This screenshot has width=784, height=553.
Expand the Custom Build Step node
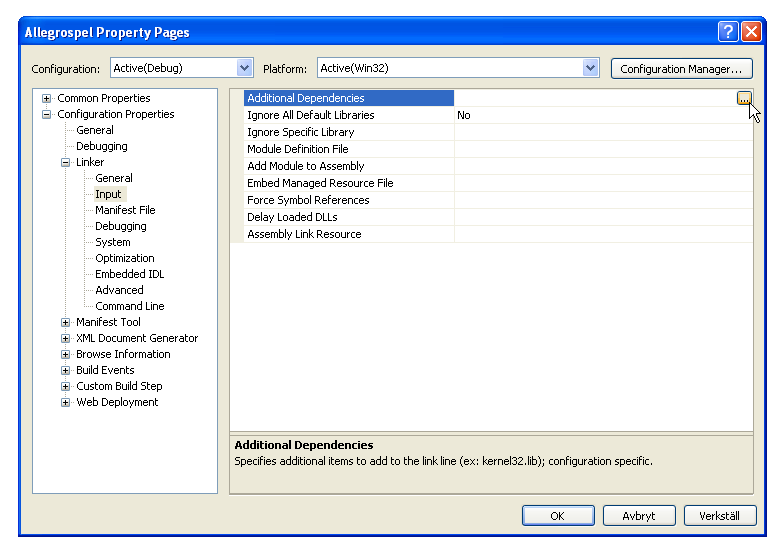[66, 386]
